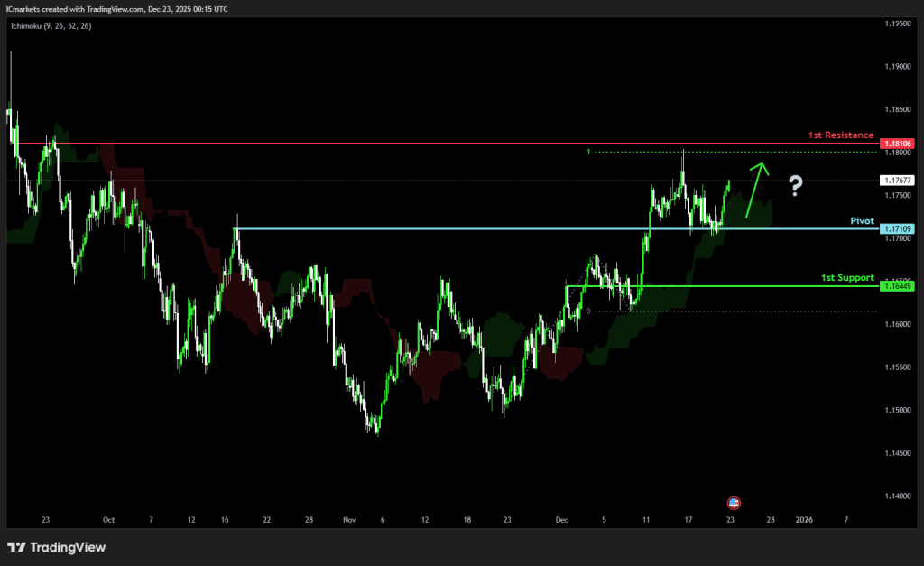This screenshot has height=566, width=924.
Task: Select the 1st Support text label
Action: tap(847, 277)
